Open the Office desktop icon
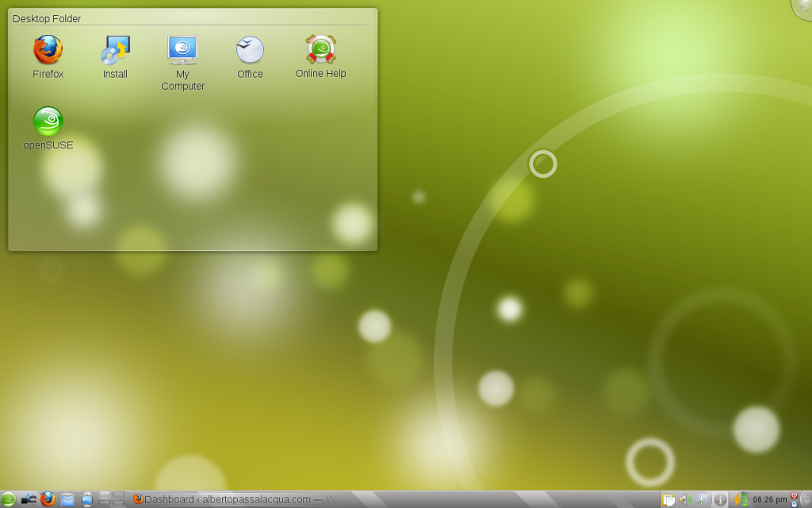812x508 pixels. click(x=250, y=50)
